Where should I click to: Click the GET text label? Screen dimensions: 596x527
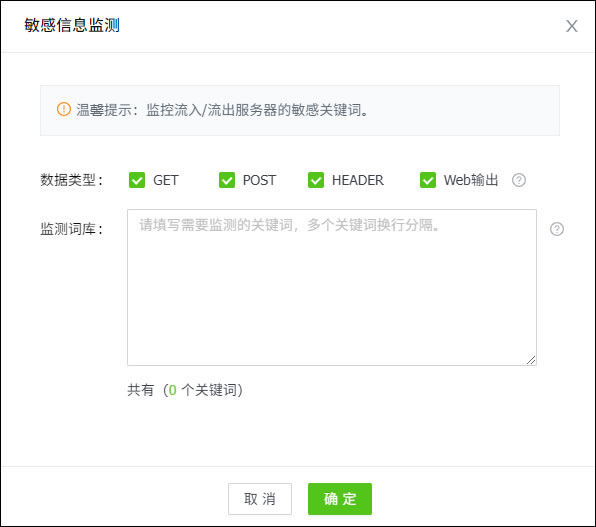[166, 180]
